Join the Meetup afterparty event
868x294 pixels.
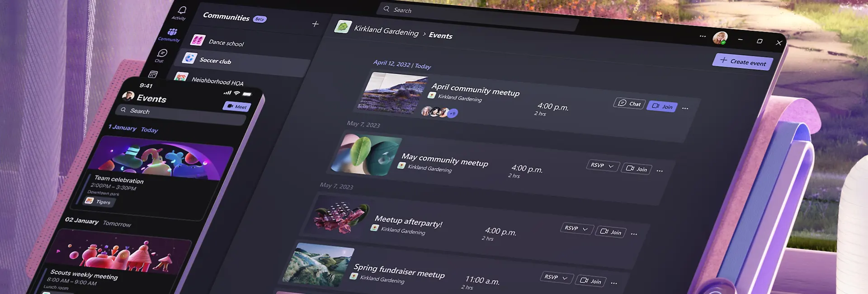coord(611,232)
